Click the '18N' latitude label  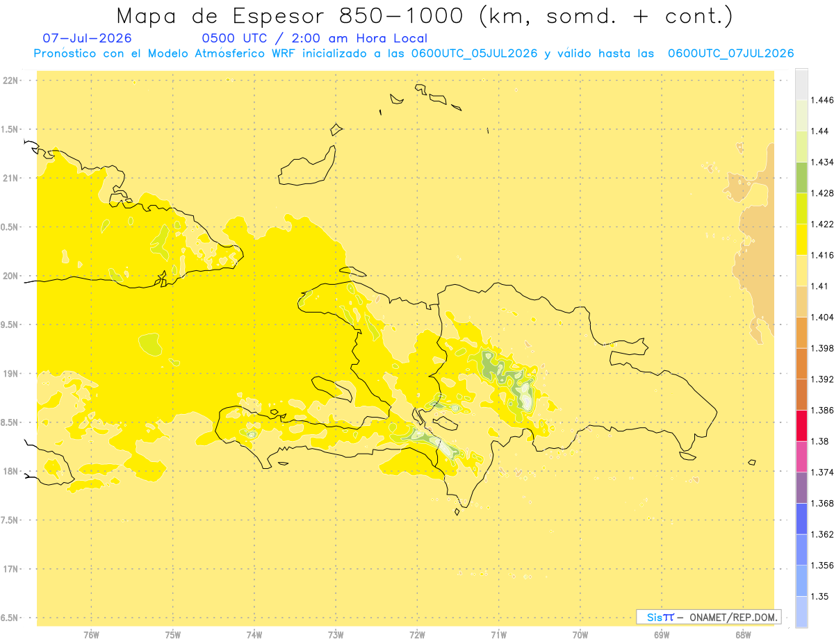[x=11, y=471]
